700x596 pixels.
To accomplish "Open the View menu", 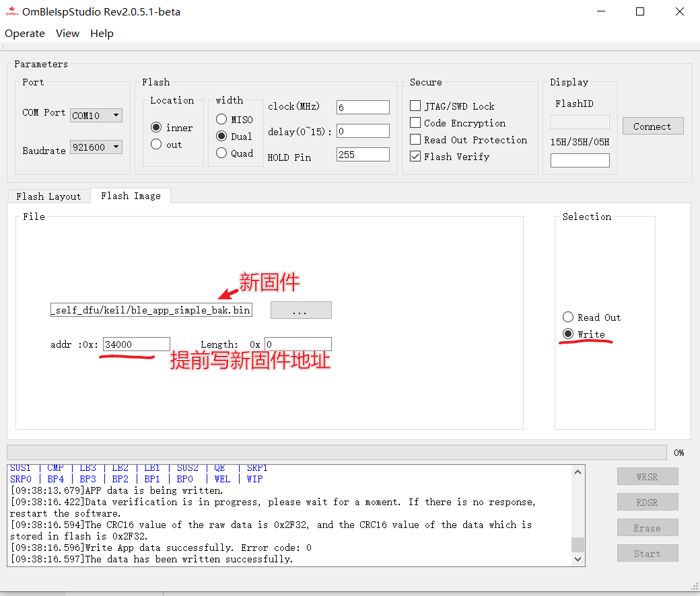I will click(67, 34).
